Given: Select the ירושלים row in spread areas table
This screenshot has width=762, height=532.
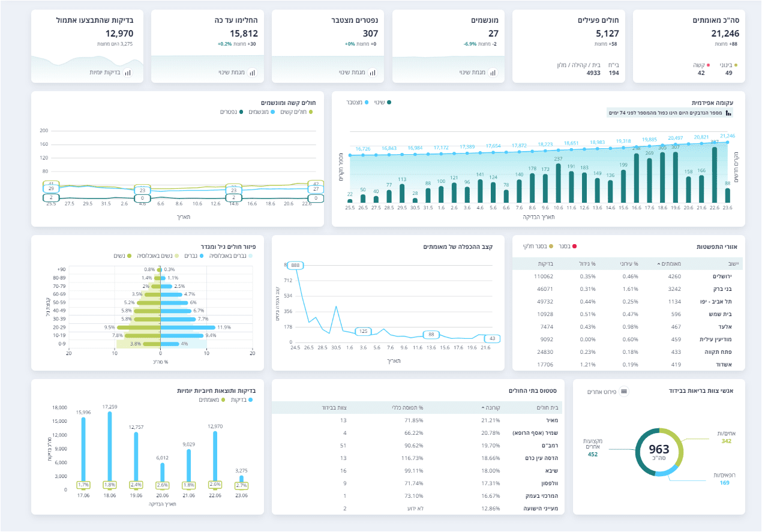Looking at the screenshot, I should tap(629, 276).
